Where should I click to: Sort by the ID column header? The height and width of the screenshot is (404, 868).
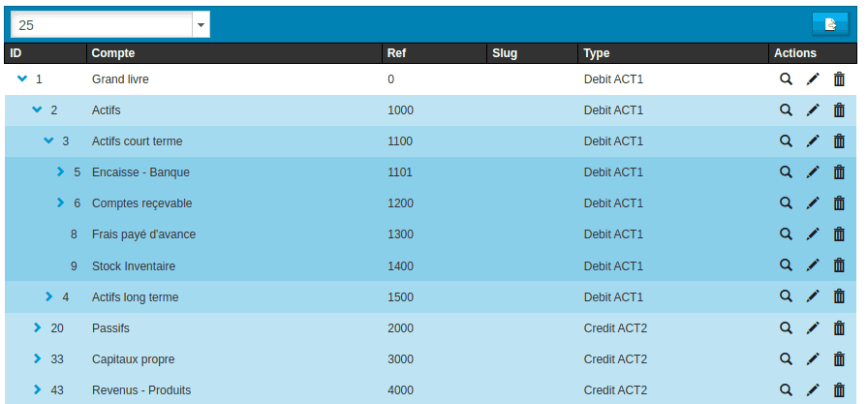[x=46, y=53]
